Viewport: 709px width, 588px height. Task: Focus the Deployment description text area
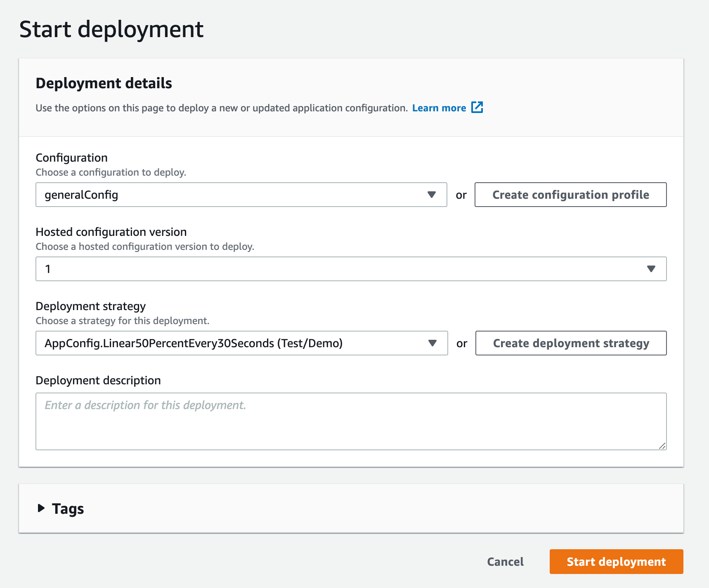351,421
